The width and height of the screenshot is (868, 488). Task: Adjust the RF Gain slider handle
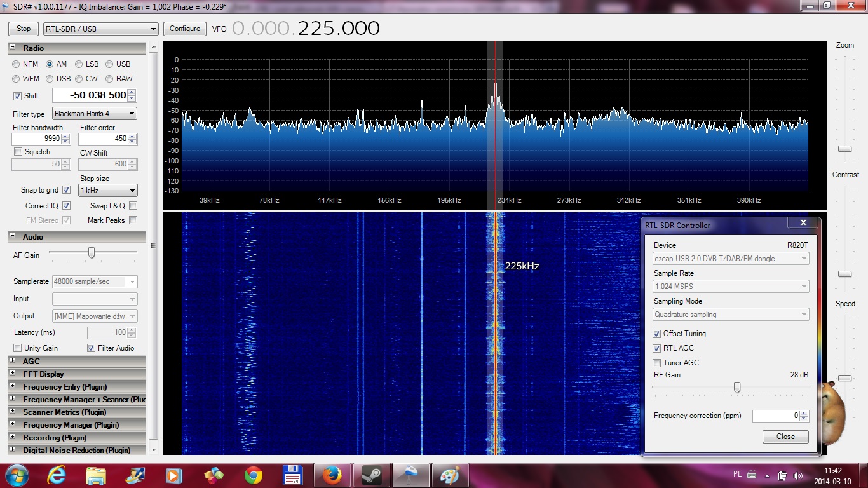tap(737, 387)
